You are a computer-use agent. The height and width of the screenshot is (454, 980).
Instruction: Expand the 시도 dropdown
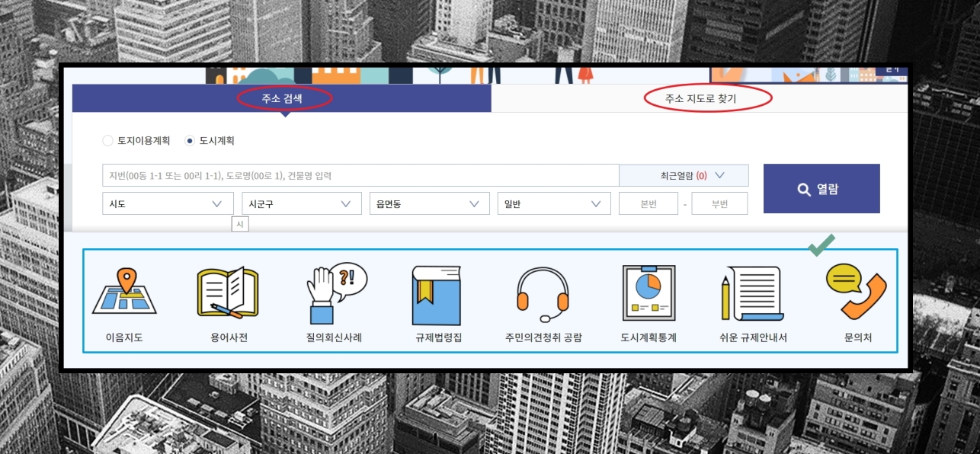tap(168, 203)
